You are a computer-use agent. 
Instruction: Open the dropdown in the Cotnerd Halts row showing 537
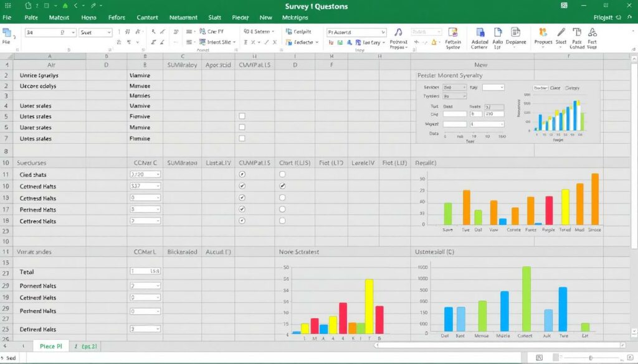[158, 185]
